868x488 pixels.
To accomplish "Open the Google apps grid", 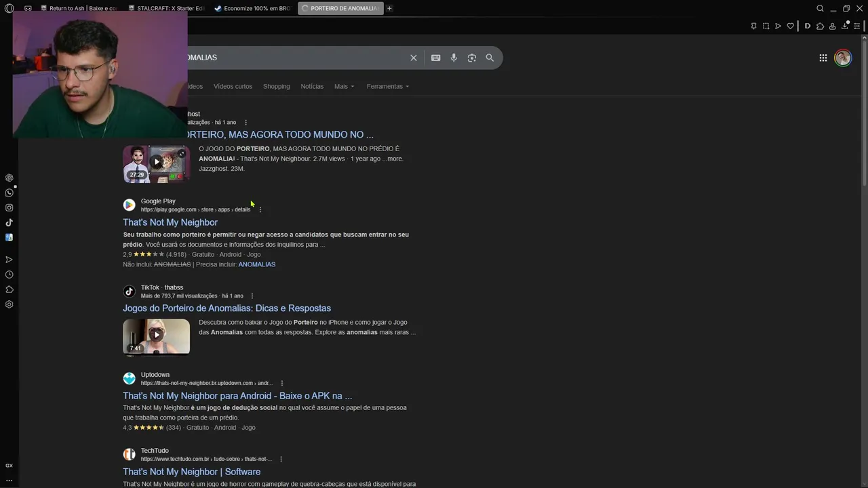I will click(823, 58).
